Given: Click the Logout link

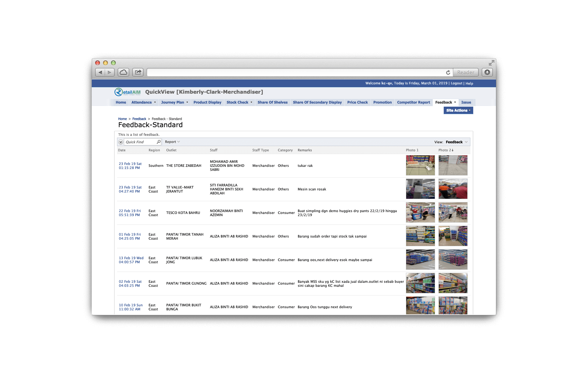Looking at the screenshot, I should 456,83.
